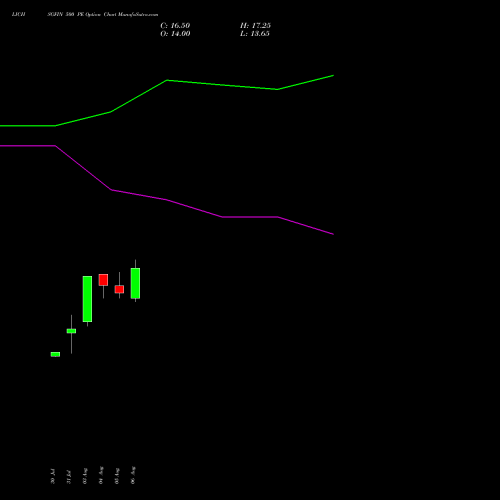Click the chart title text at top left
Viewport: 500px width, 500px height.
[85, 14]
